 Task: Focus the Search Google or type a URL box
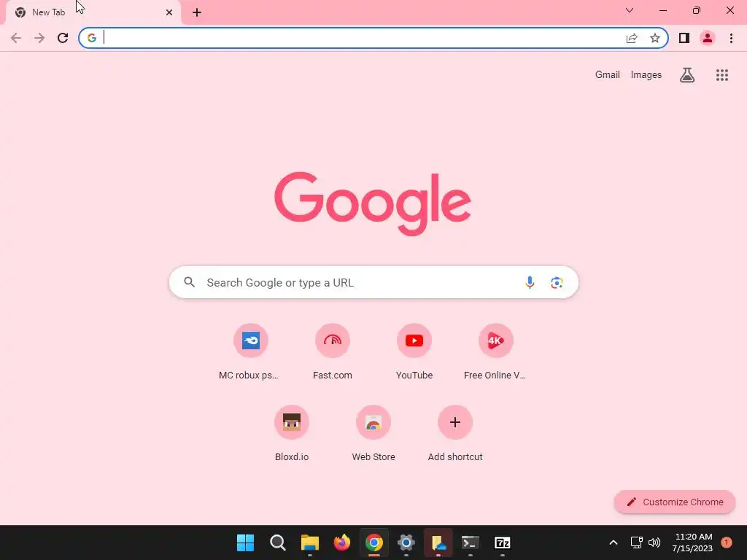pos(373,282)
